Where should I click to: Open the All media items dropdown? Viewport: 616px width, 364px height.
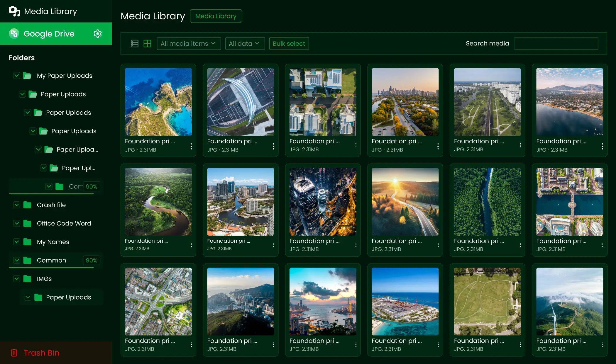189,43
